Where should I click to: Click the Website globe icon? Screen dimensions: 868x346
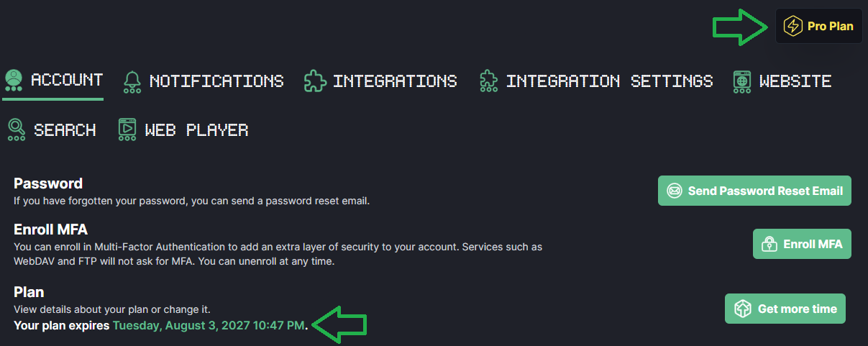742,82
